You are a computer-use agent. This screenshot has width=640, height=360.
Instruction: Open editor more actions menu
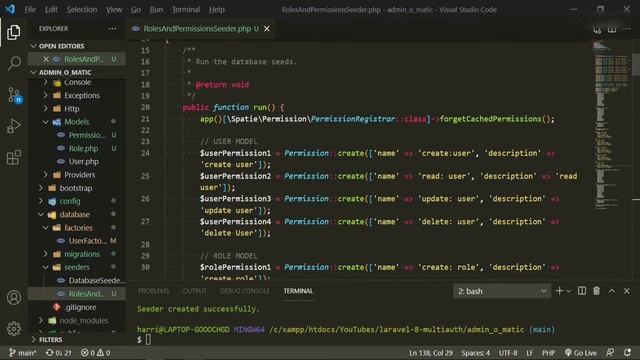click(x=627, y=29)
